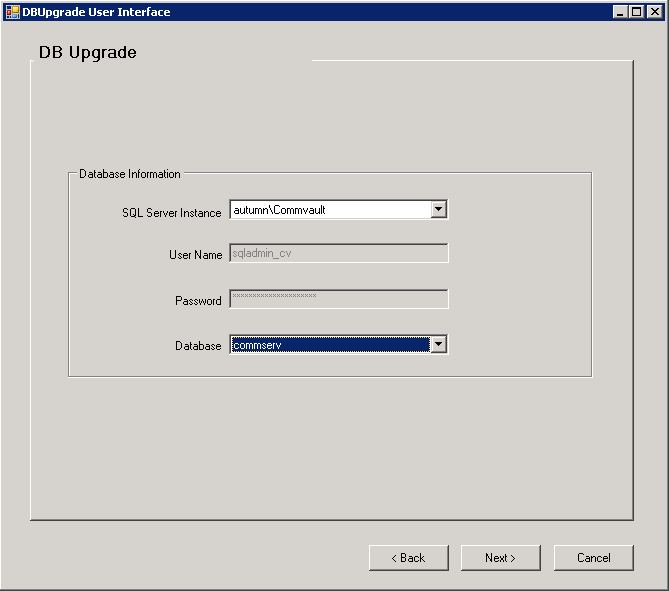Go to the previous step with Back
Image resolution: width=669 pixels, height=591 pixels.
pos(408,558)
